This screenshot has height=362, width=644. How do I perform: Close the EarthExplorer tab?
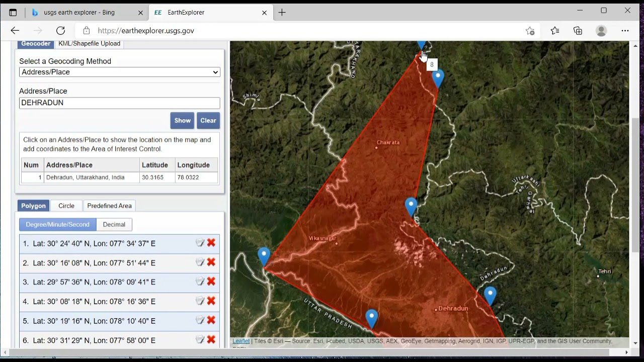[265, 13]
